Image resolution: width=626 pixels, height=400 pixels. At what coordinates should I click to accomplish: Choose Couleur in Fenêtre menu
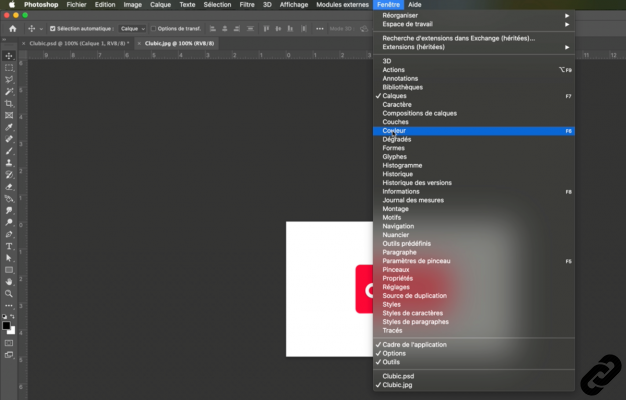[x=473, y=131]
